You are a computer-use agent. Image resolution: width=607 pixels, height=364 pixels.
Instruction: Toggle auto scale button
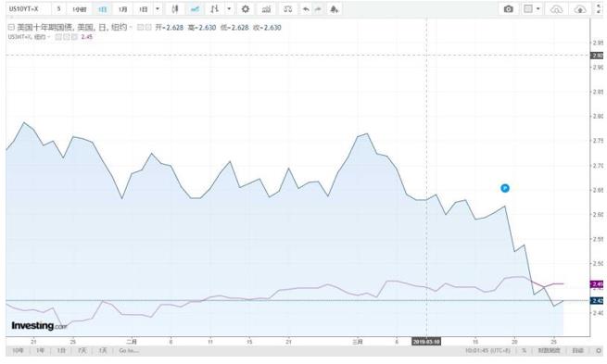tap(577, 350)
